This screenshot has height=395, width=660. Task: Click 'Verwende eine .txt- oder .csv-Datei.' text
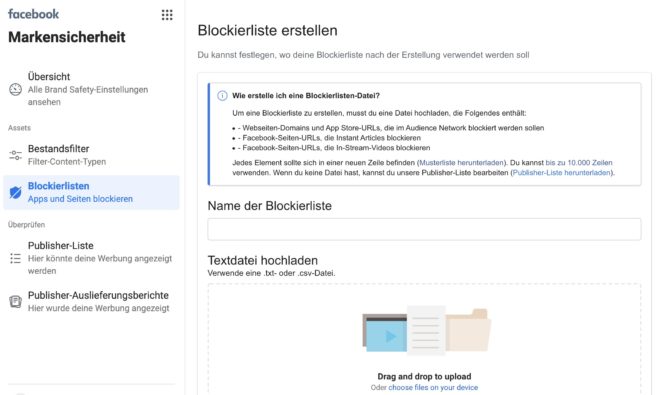pyautogui.click(x=271, y=273)
